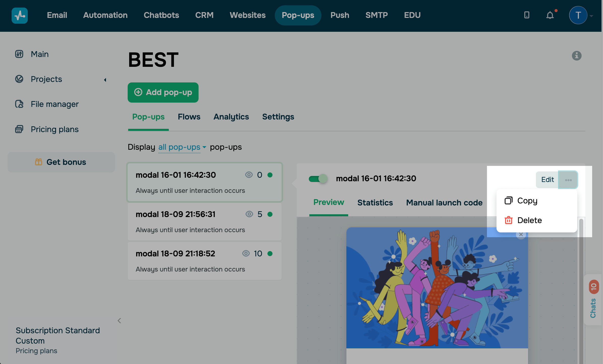The height and width of the screenshot is (364, 603).
Task: Click the Pricing plans icon in sidebar
Action: click(19, 129)
